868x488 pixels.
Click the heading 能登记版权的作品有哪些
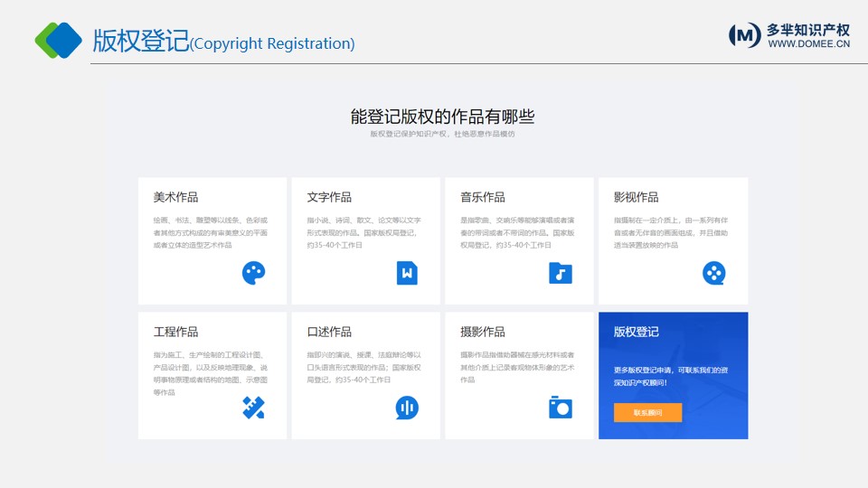pos(442,117)
